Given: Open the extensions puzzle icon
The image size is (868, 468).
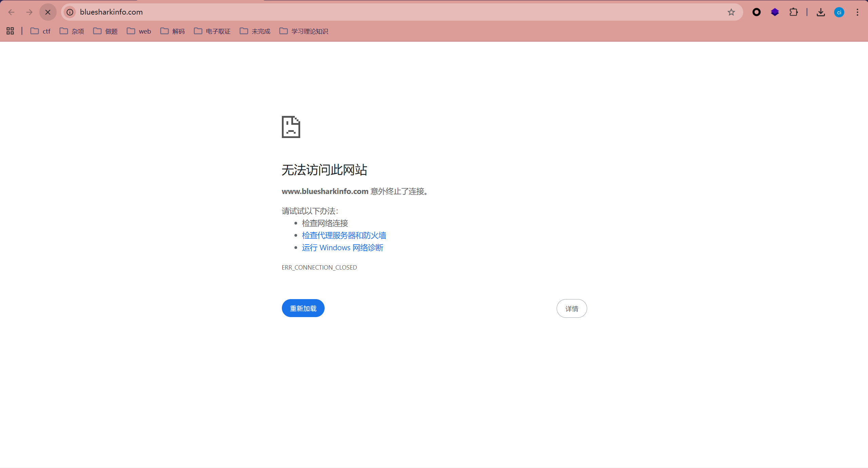Looking at the screenshot, I should click(793, 12).
